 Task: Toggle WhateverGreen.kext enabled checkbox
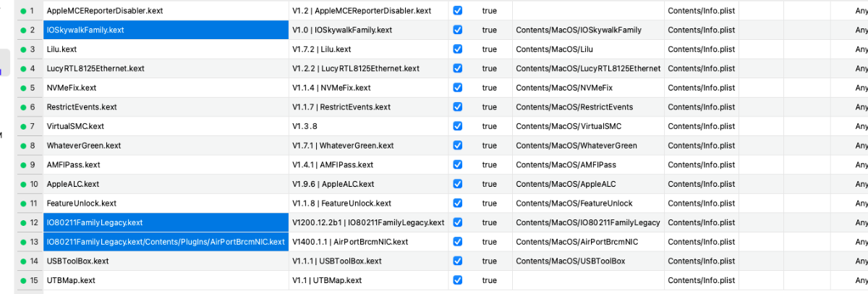(457, 145)
